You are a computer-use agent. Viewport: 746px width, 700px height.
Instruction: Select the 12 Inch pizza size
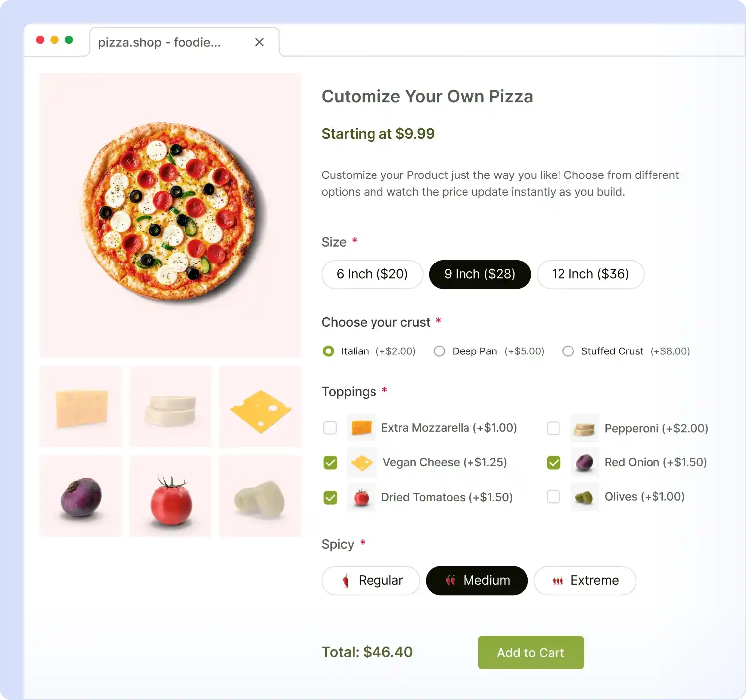point(590,274)
